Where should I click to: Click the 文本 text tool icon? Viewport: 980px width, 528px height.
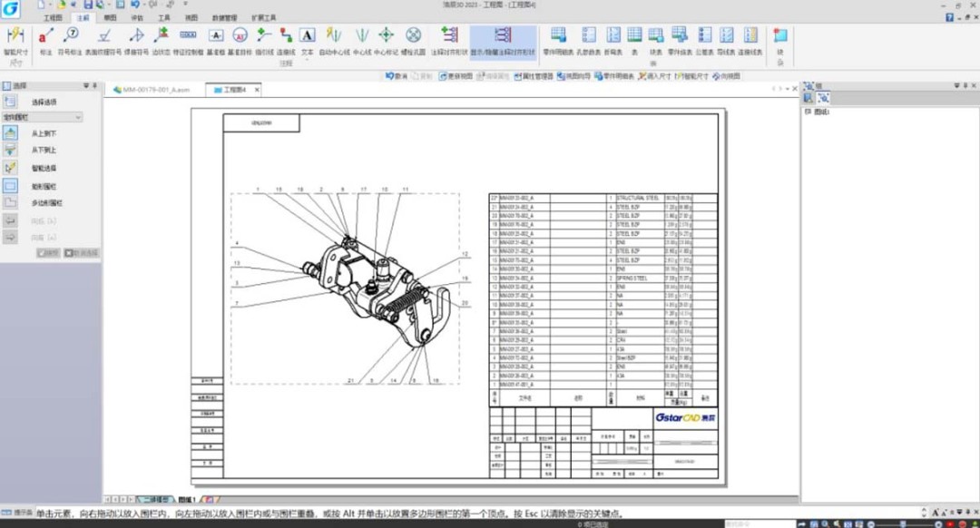pos(308,36)
